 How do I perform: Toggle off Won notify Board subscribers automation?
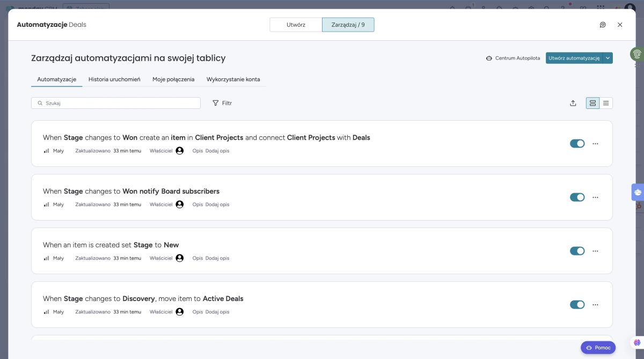point(577,197)
